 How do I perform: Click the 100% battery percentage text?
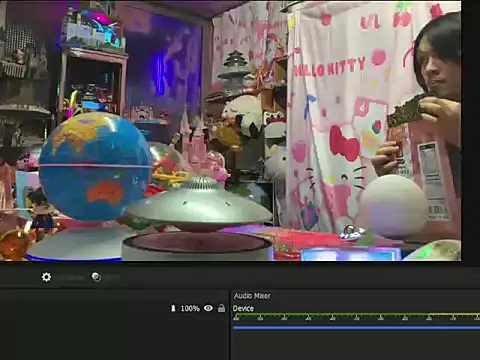(x=190, y=309)
